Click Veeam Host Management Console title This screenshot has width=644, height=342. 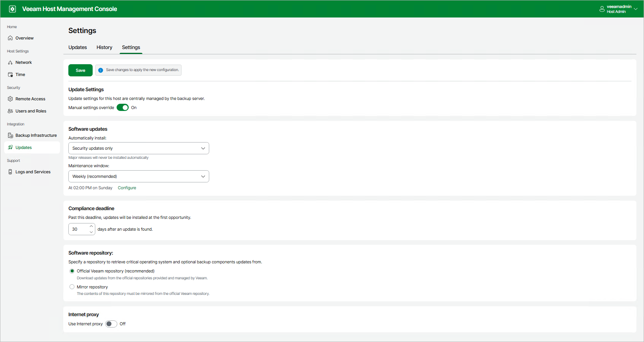point(69,9)
